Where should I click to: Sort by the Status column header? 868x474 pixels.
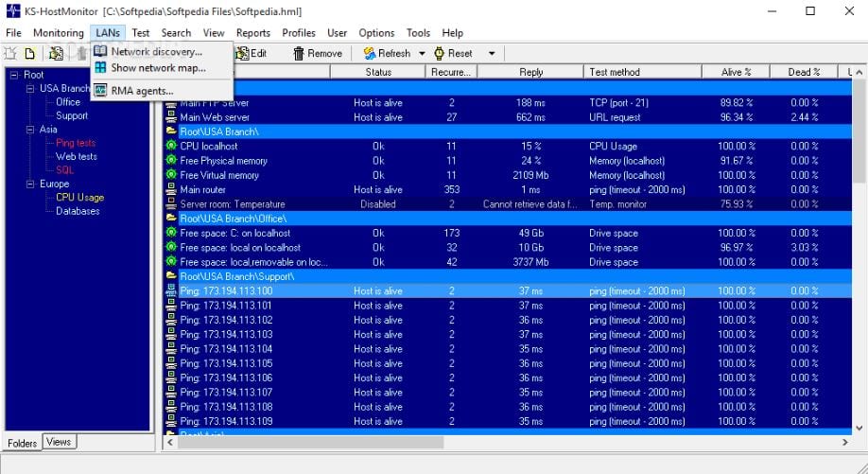378,72
